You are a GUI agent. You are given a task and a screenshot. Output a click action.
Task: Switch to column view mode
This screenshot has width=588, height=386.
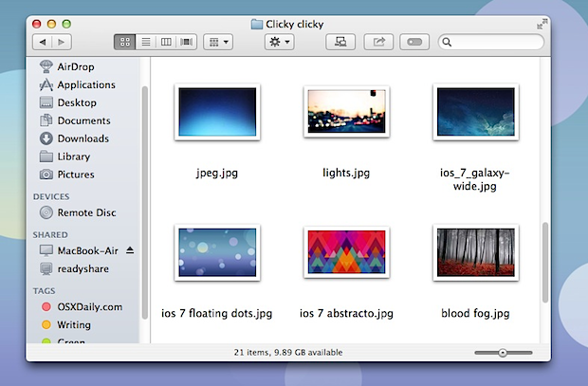pos(166,42)
